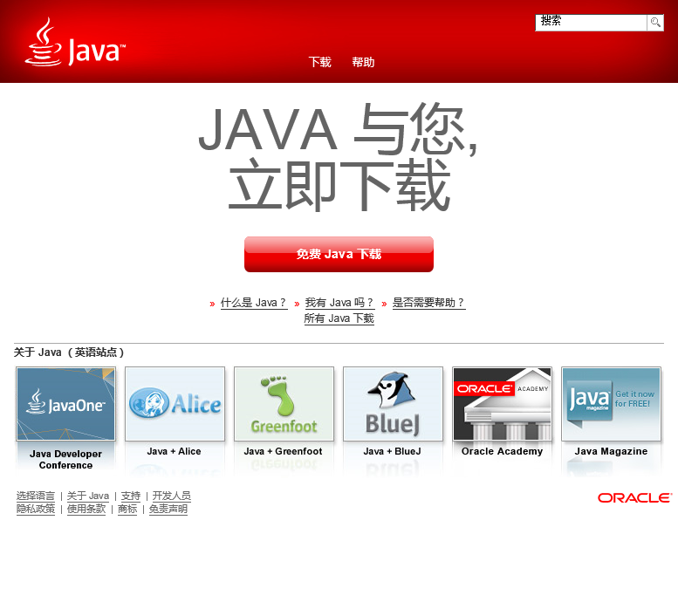Screen dimensions: 678x616
Task: Click the JAVA 与您, 立即下载 headline
Action: click(x=339, y=156)
